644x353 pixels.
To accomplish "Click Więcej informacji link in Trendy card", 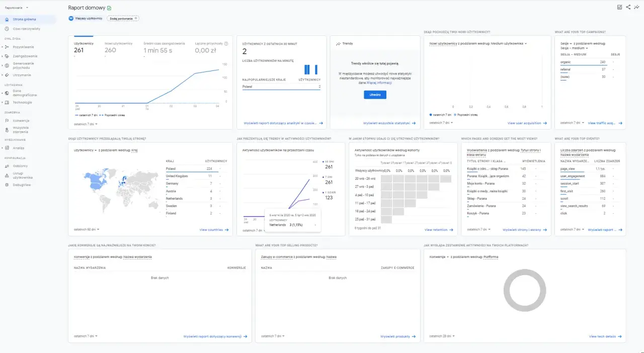I will (379, 82).
